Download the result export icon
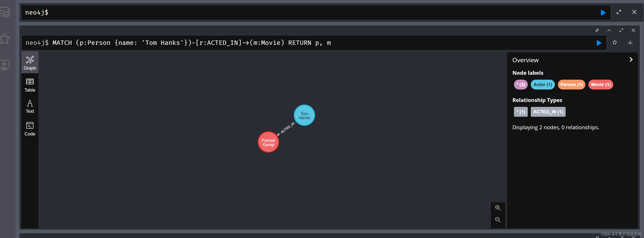 [630, 42]
